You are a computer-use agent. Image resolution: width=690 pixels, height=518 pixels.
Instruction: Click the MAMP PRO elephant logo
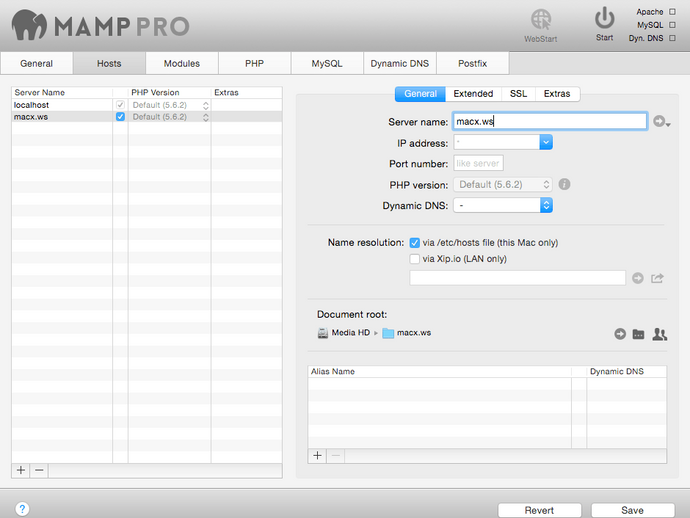pos(29,25)
